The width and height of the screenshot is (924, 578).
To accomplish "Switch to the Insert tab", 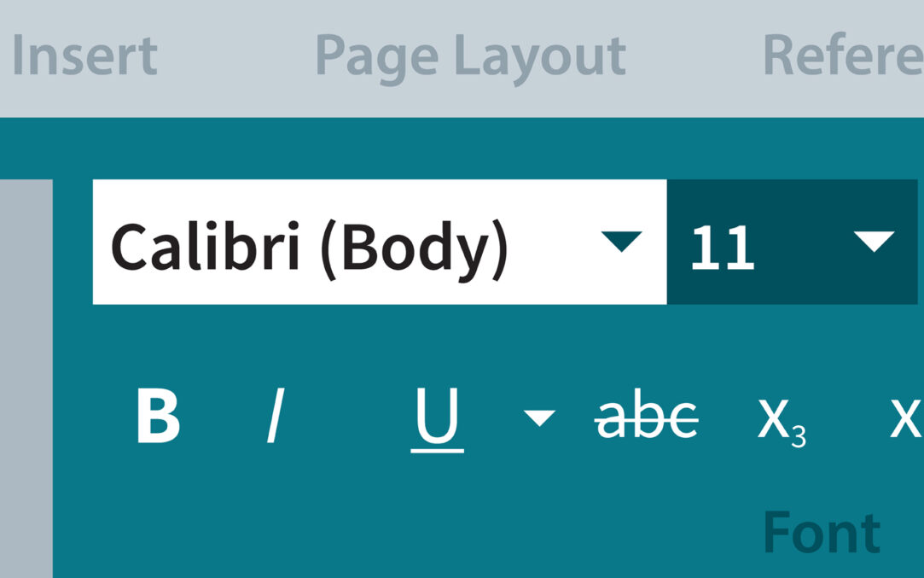I will coord(84,56).
